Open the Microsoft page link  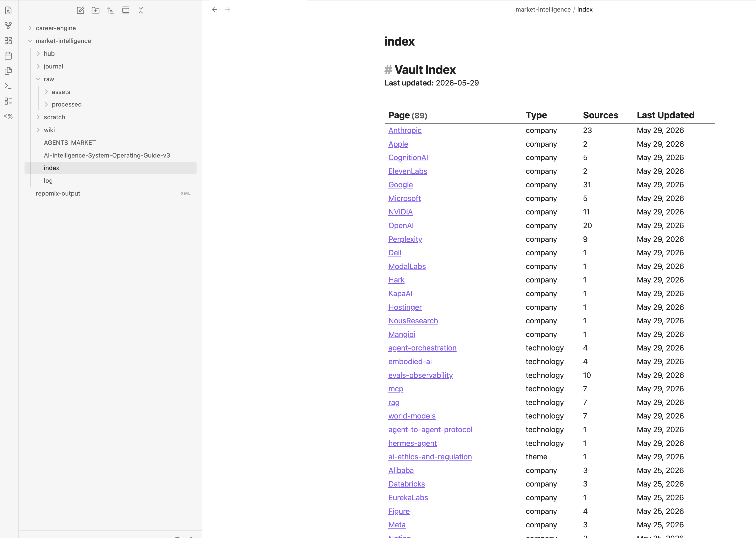tap(404, 198)
